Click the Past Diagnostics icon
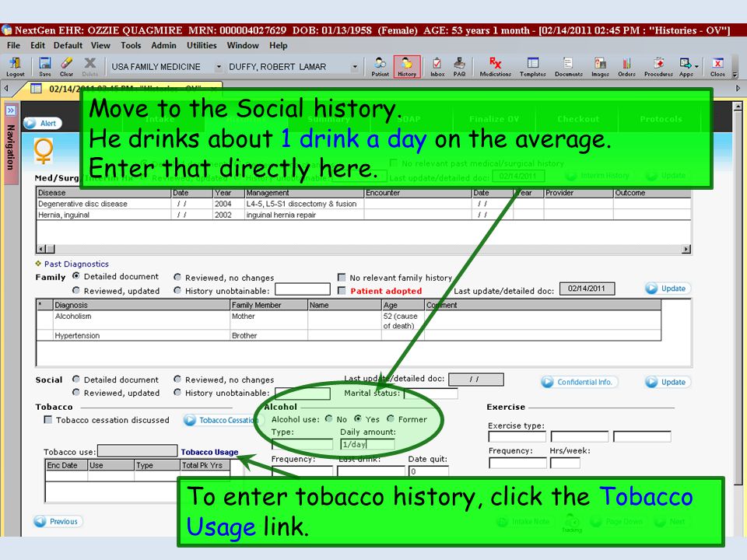This screenshot has height=560, width=747. 38,264
